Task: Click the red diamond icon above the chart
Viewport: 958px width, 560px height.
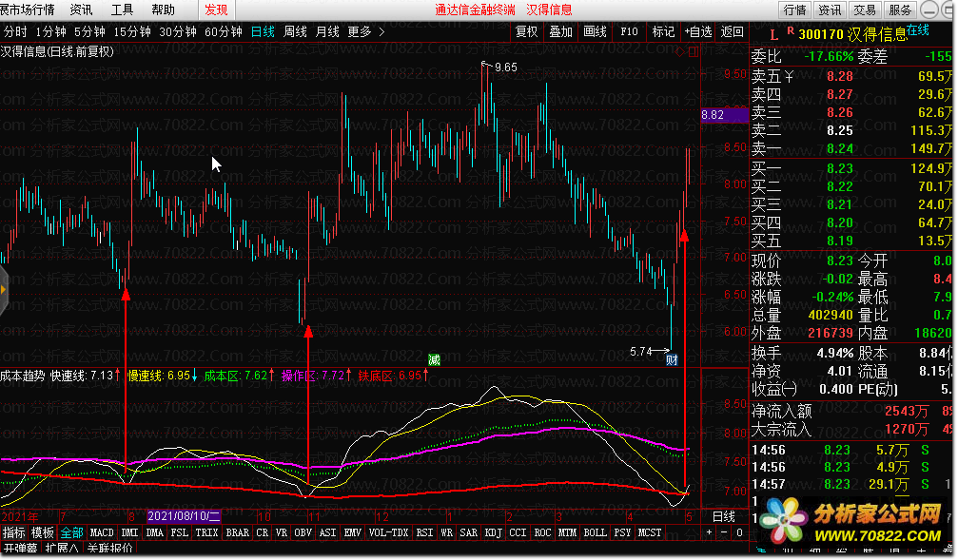Action: 680,52
